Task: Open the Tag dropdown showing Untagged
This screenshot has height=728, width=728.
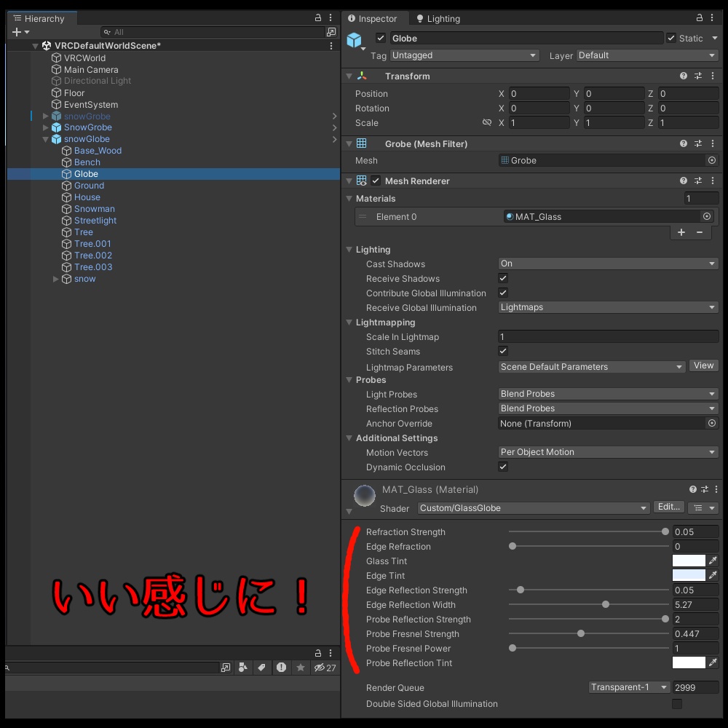Action: point(464,55)
